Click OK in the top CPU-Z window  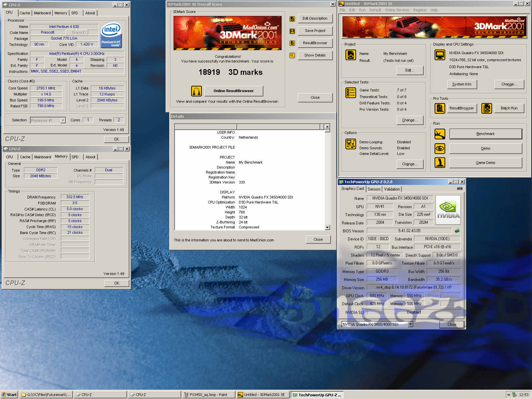click(116, 139)
